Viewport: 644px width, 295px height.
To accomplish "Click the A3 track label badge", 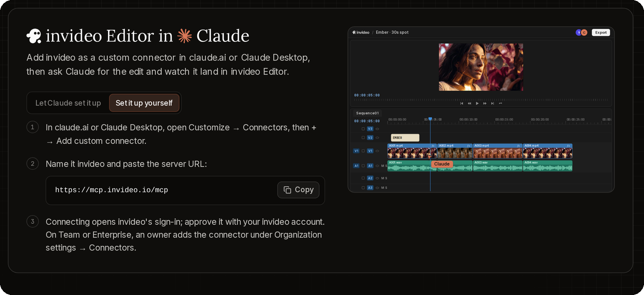I will click(x=370, y=187).
